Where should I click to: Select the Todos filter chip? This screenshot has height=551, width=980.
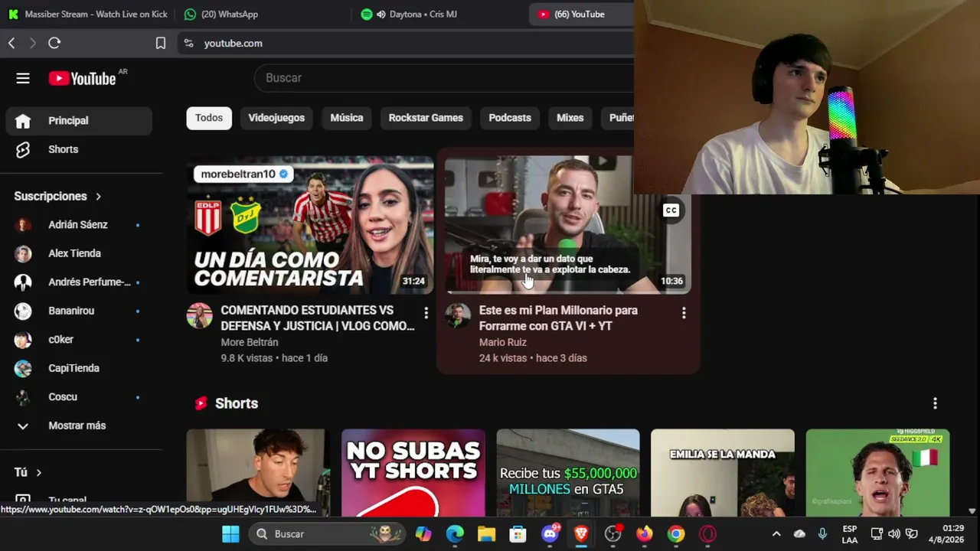209,118
